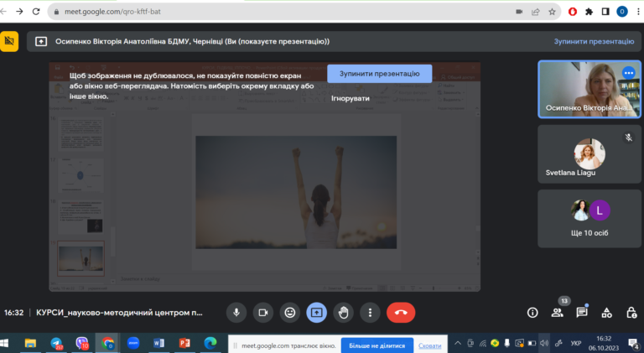Open meeting details info icon

532,312
